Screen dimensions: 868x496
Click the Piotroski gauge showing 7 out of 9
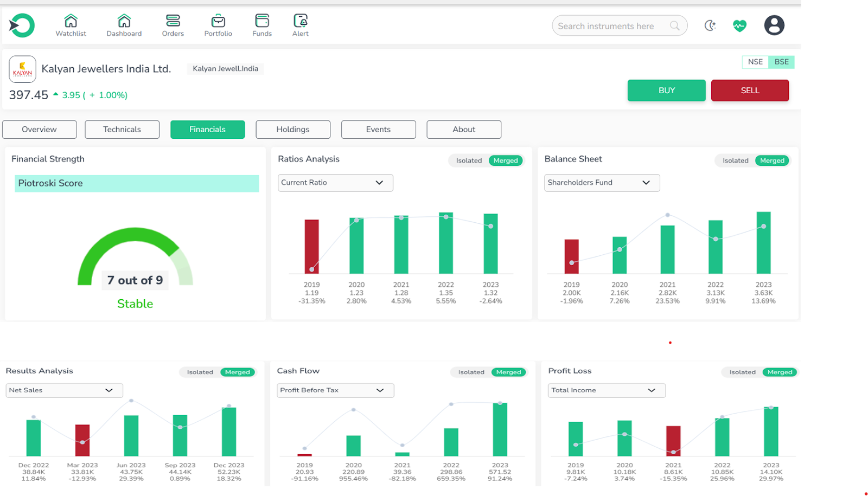(x=135, y=257)
